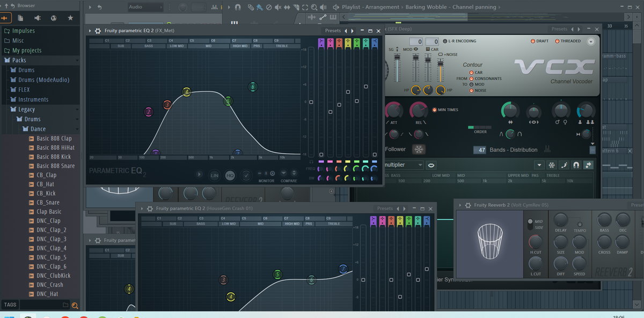Flip the MID/SIDE switch in Reeverb 2
This screenshot has height=318, width=644.
[530, 225]
